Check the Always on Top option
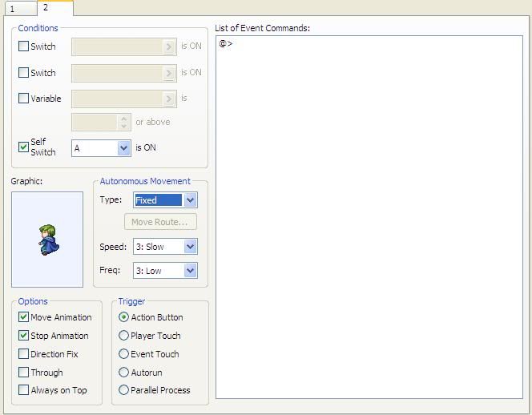Viewport: 532px width, 415px height. pyautogui.click(x=23, y=390)
